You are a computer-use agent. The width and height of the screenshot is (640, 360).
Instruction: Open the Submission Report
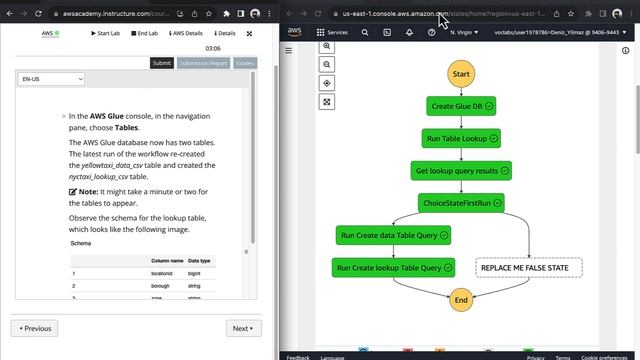click(x=203, y=63)
